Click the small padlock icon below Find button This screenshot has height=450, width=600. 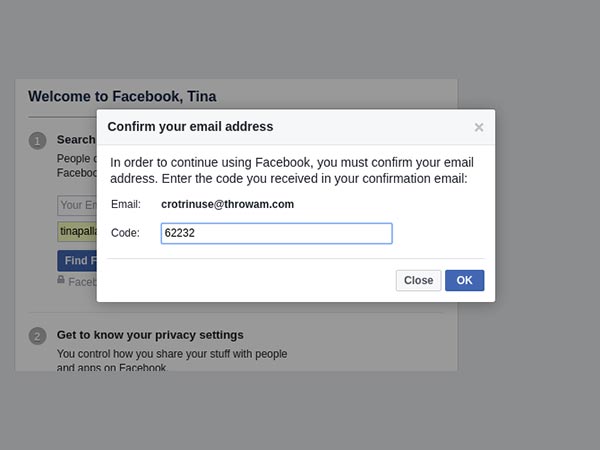pos(61,281)
